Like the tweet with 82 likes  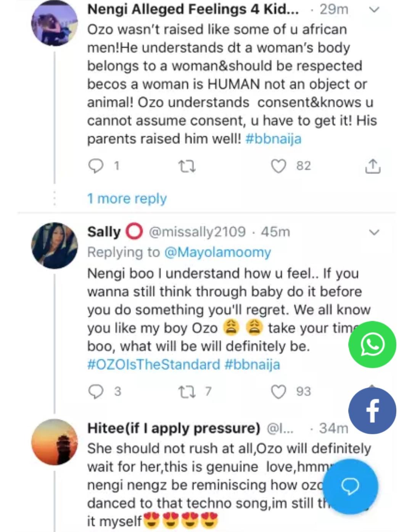(278, 166)
